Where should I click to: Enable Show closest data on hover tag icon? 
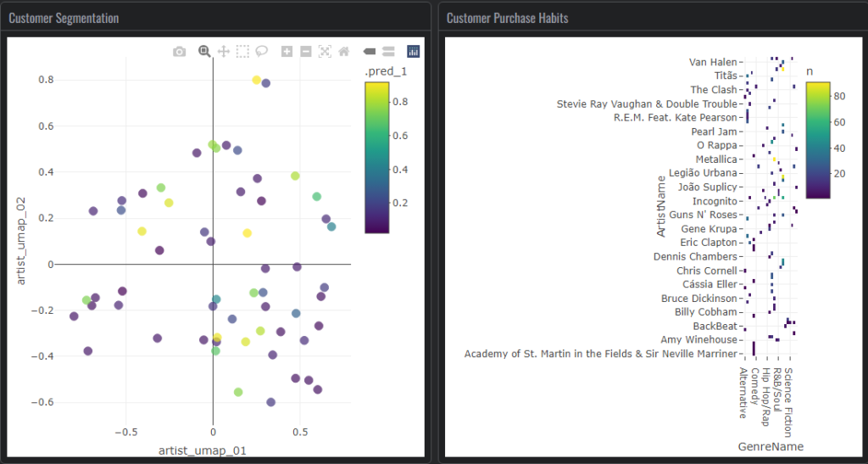tap(370, 52)
